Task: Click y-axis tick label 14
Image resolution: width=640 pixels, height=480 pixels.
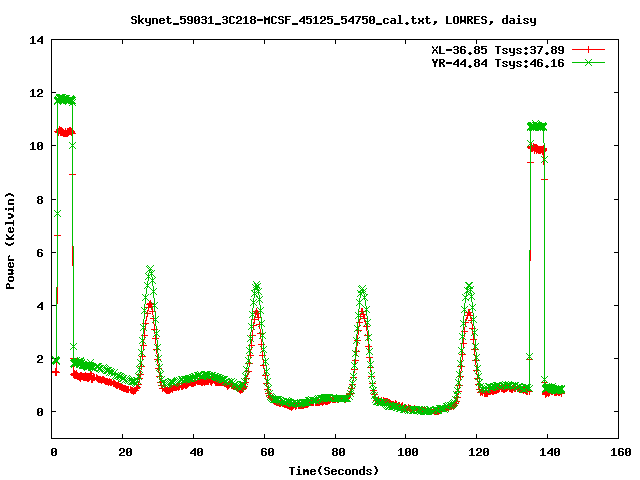Action: [36, 40]
